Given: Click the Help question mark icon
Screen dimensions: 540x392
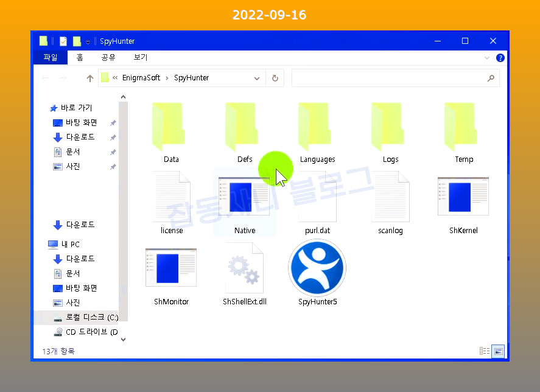Looking at the screenshot, I should point(500,58).
